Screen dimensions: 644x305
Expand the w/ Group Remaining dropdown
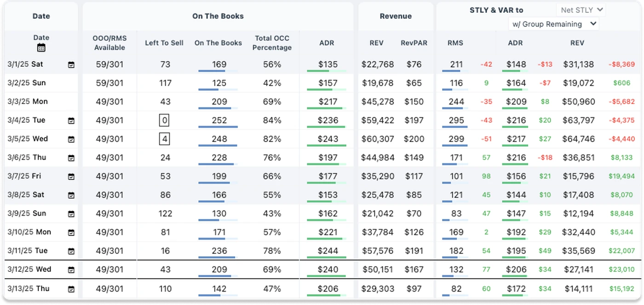click(x=554, y=24)
